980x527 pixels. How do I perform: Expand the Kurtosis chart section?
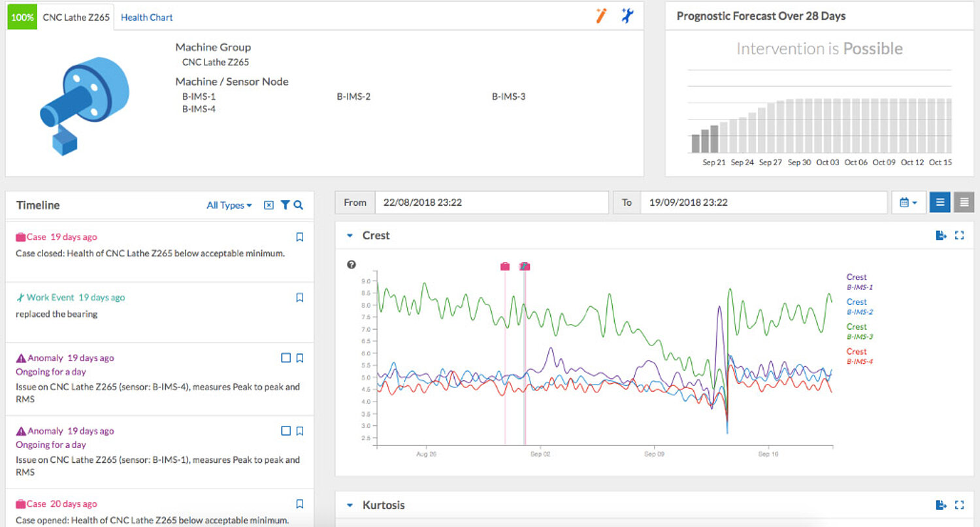pyautogui.click(x=350, y=505)
